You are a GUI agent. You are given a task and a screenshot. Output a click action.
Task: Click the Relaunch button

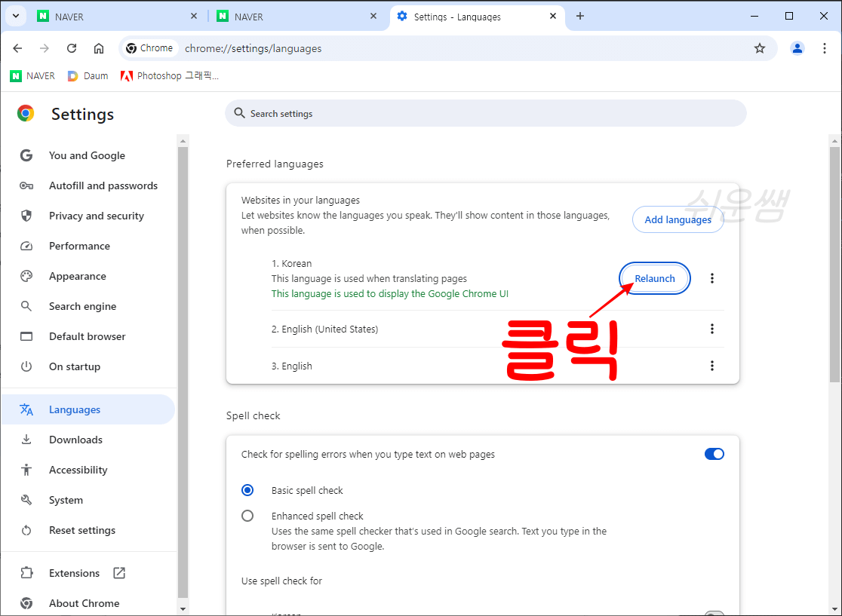point(654,277)
